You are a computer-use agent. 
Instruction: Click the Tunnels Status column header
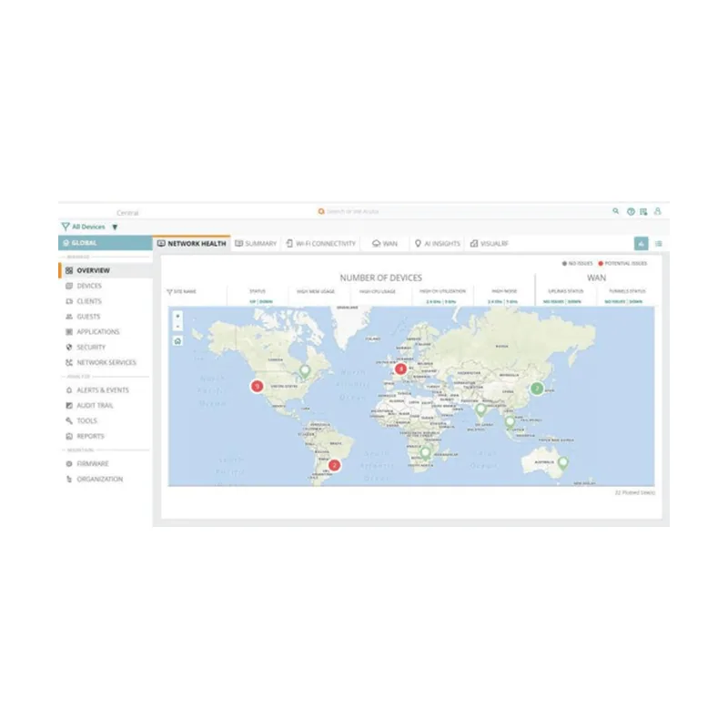click(627, 291)
